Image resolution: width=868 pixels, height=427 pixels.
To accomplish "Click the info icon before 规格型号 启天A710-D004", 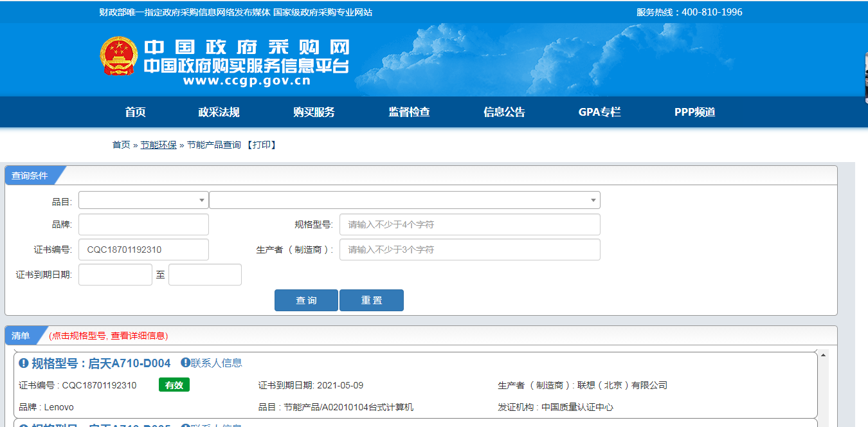I will (24, 363).
